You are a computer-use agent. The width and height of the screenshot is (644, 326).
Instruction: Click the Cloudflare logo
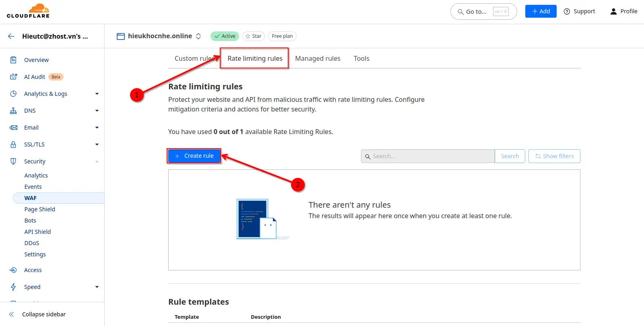[28, 11]
